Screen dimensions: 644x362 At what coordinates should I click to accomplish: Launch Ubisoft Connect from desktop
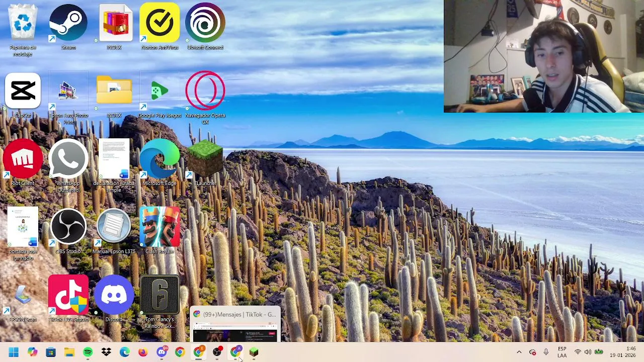point(205,27)
